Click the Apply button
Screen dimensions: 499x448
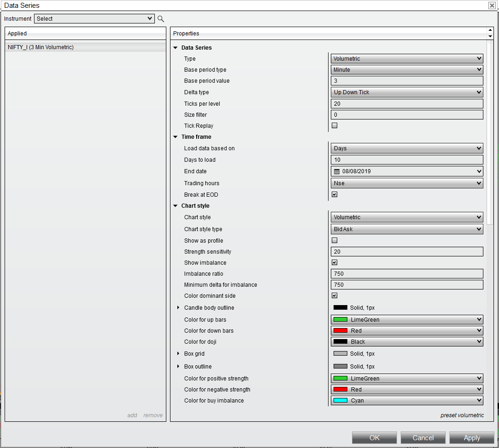tap(471, 438)
